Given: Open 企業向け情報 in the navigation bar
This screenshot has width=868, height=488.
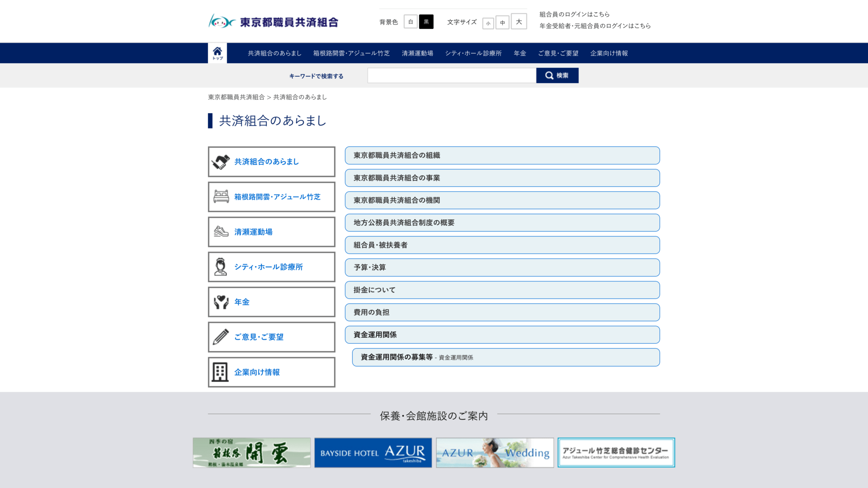Looking at the screenshot, I should [609, 53].
